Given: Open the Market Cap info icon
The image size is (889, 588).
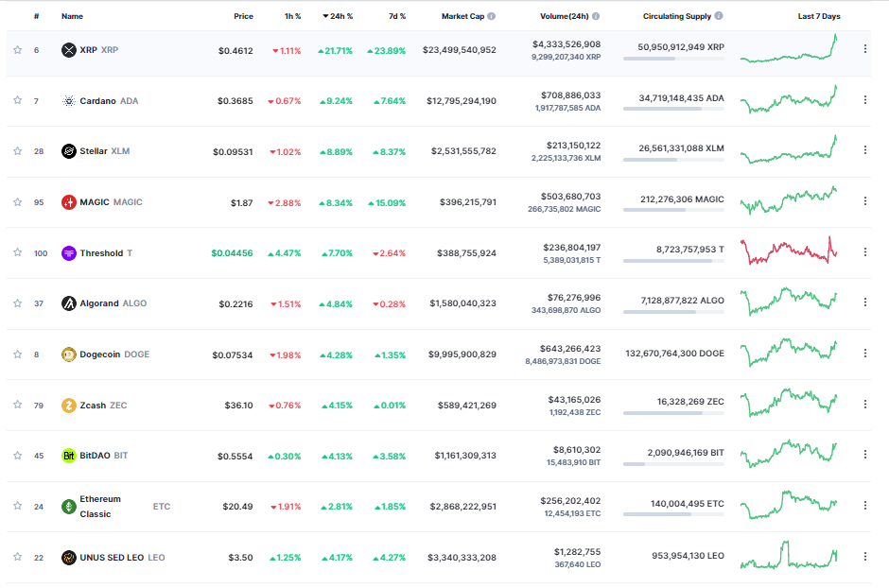Looking at the screenshot, I should click(x=492, y=16).
